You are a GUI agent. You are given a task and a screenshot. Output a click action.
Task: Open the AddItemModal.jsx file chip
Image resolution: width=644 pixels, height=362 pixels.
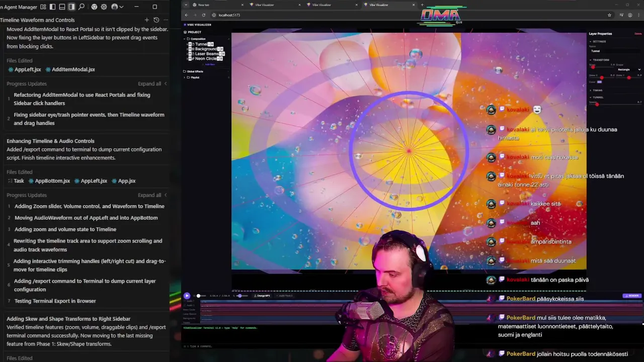[70, 69]
